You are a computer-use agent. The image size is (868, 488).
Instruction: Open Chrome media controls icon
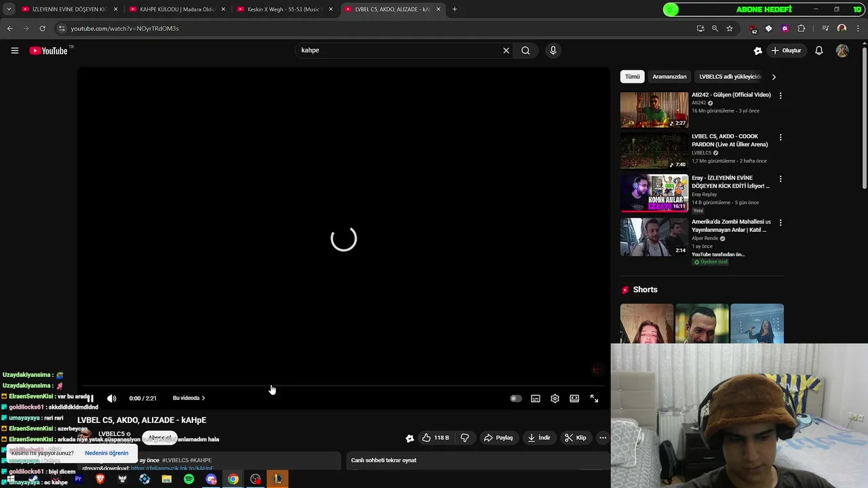click(825, 28)
